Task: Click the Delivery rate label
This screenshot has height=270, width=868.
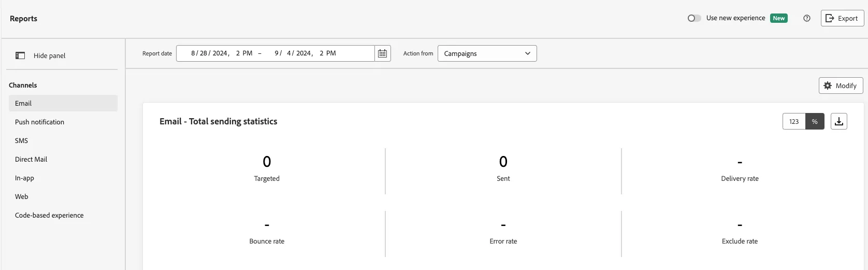Action: pos(740,178)
